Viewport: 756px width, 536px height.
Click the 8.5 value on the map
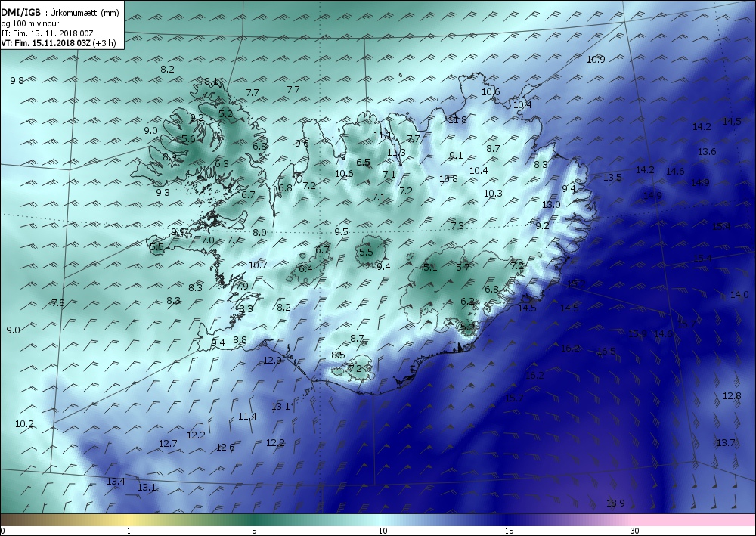pos(339,355)
